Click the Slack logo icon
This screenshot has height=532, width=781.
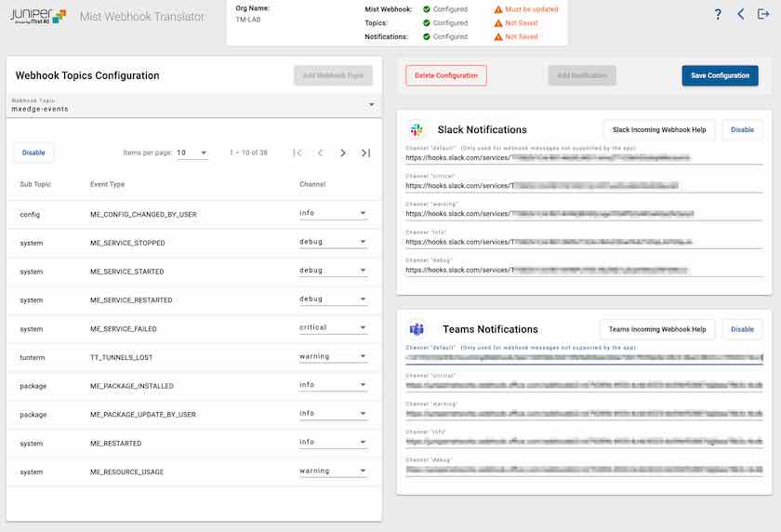(x=417, y=129)
